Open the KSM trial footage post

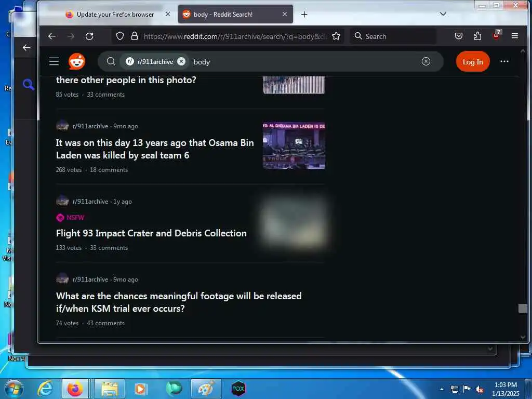179,302
